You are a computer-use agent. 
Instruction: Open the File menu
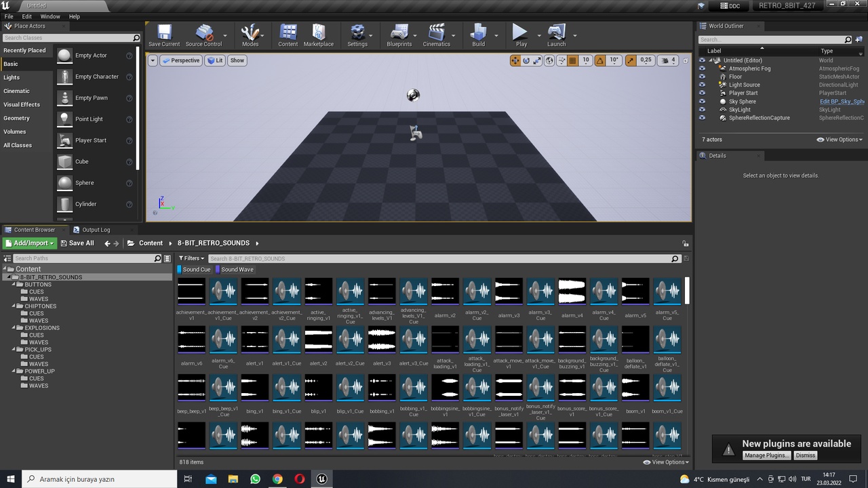coord(9,16)
